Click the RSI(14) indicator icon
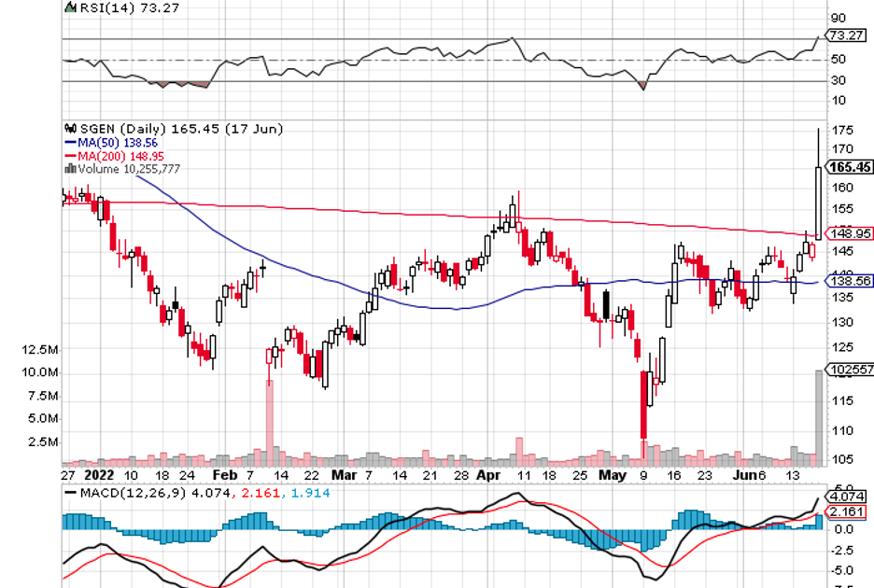The height and width of the screenshot is (588, 874). pos(68,7)
